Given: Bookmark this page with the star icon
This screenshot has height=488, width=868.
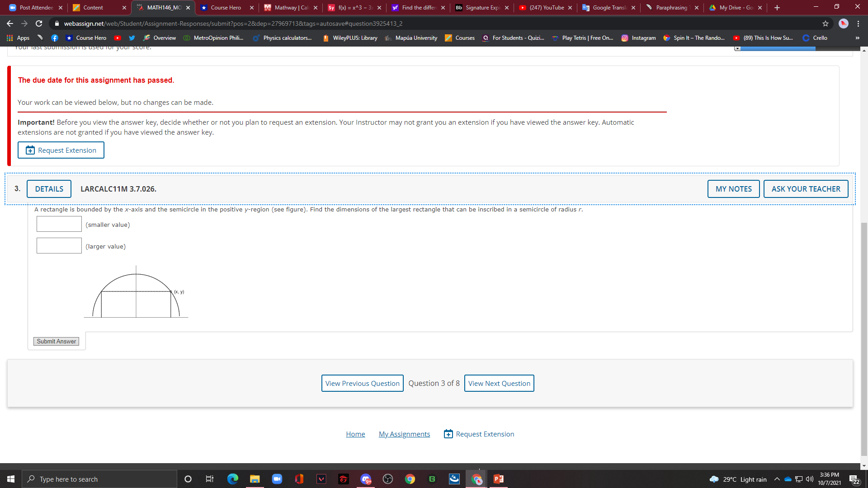Looking at the screenshot, I should pyautogui.click(x=825, y=23).
